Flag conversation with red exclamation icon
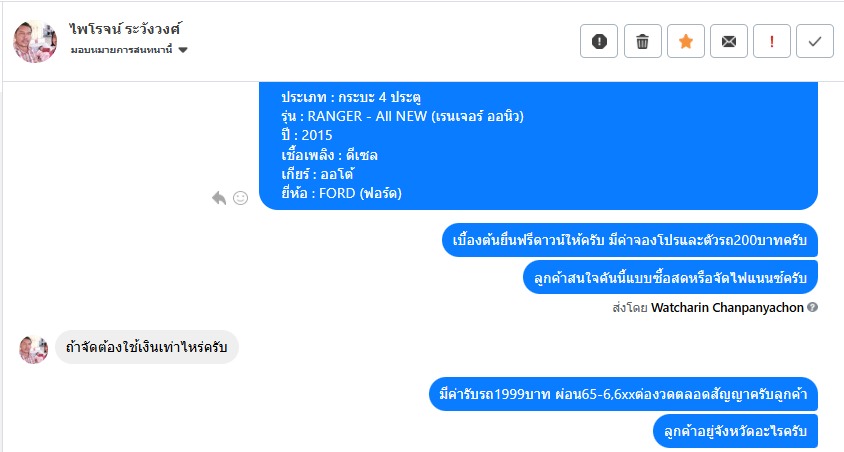844x452 pixels. tap(772, 41)
